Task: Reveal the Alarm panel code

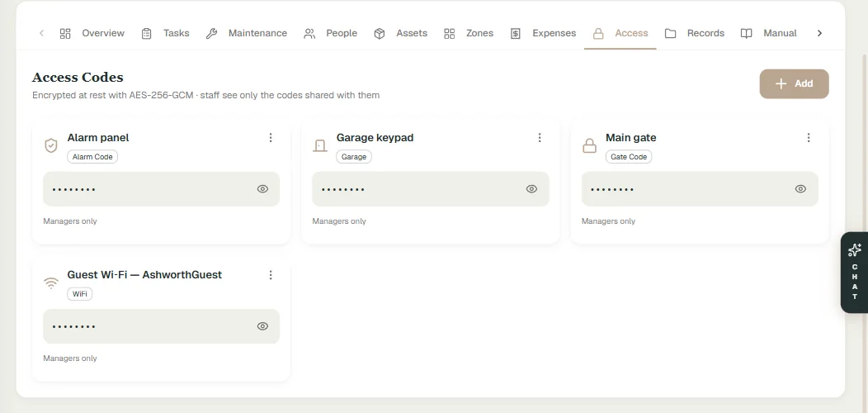Action: (x=262, y=189)
